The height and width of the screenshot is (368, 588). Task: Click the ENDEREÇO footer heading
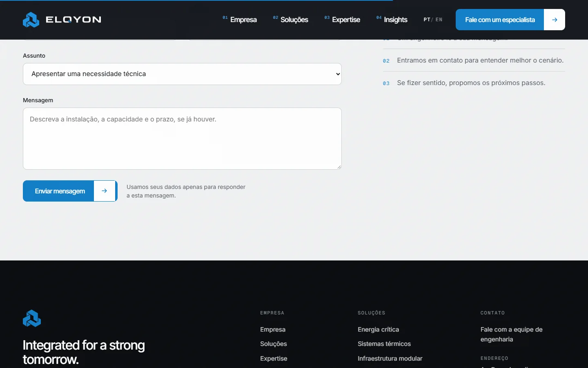point(494,358)
